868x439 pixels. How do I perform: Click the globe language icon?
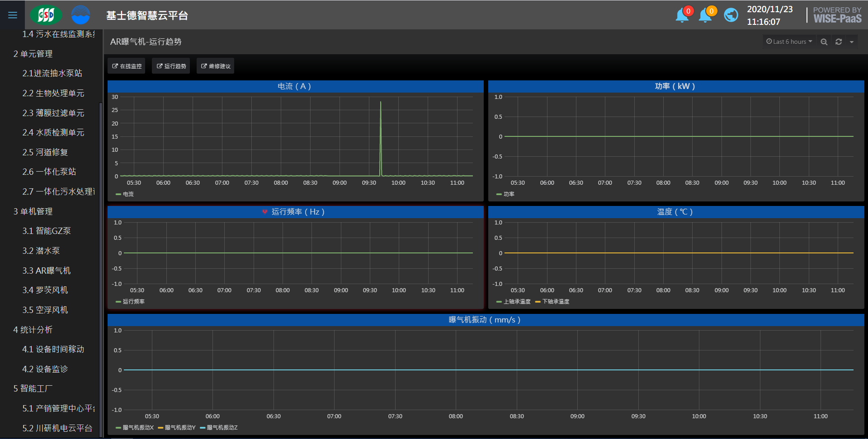click(x=731, y=15)
